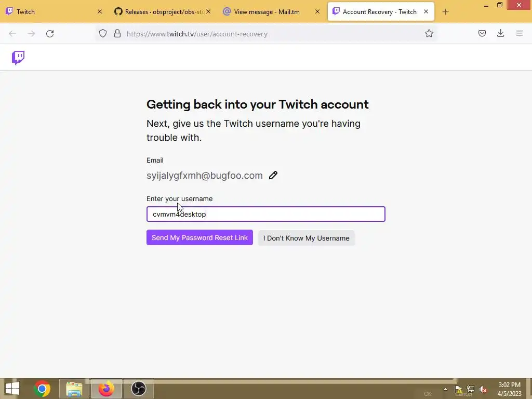Click the muted volume tray icon

(483, 390)
